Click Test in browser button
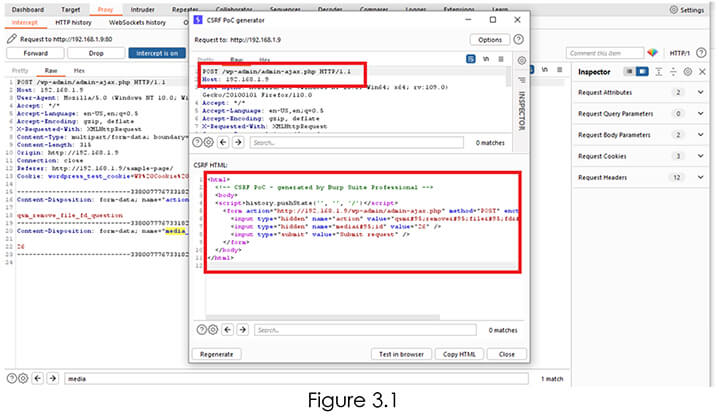 point(401,354)
